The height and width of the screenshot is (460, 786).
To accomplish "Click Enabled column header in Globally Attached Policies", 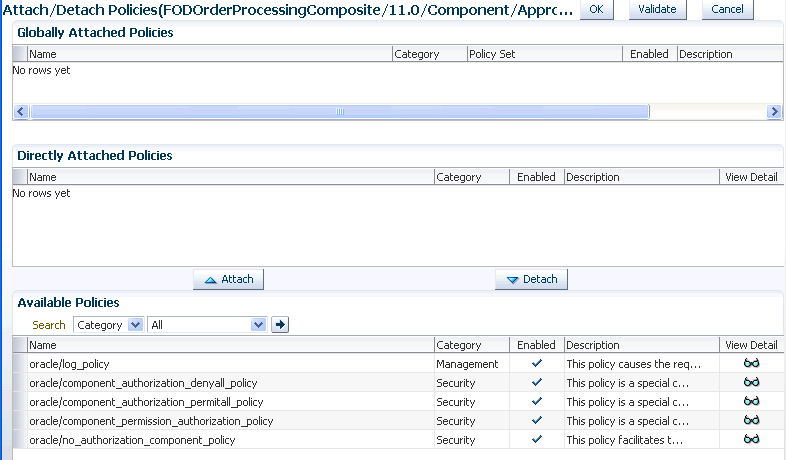I will tap(649, 54).
